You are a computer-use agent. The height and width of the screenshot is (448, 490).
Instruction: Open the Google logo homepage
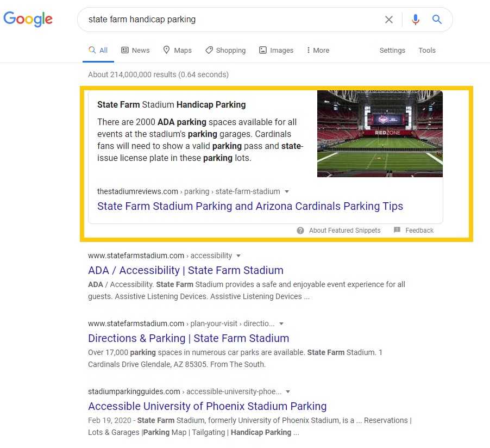(28, 19)
